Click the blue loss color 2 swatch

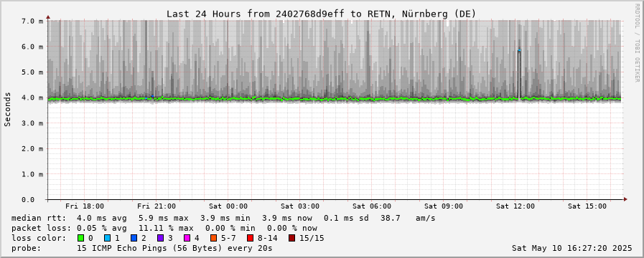point(134,238)
